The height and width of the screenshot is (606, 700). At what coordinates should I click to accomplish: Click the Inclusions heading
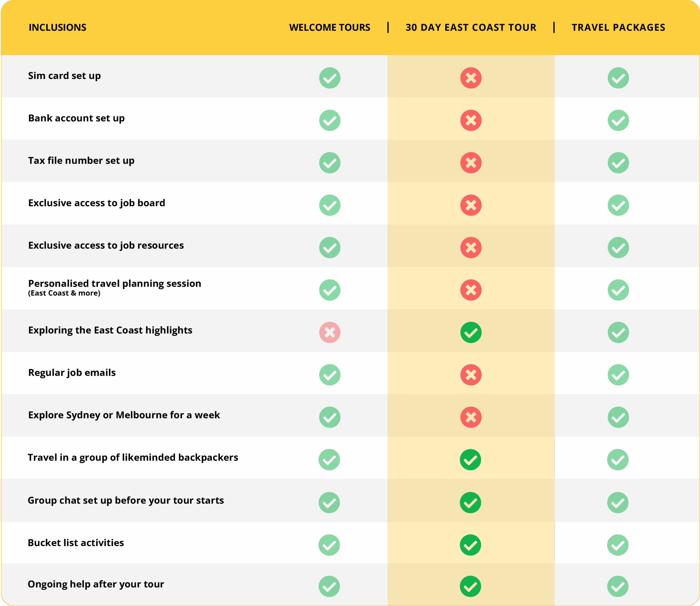tap(57, 27)
